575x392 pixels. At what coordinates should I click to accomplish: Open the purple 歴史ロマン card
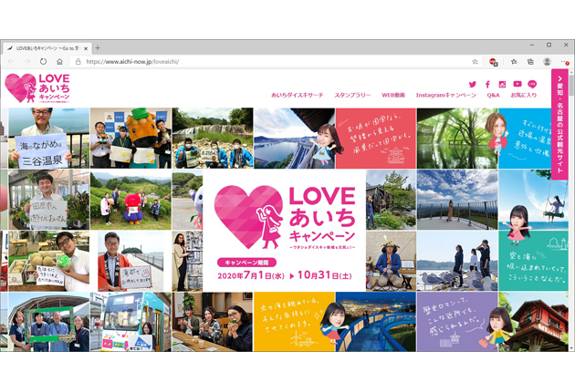click(457, 322)
